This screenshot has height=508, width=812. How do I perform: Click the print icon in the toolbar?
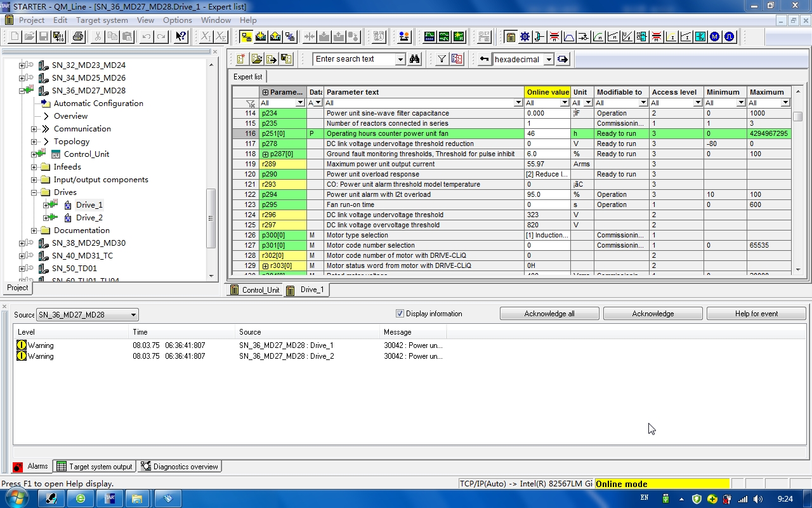tap(78, 37)
